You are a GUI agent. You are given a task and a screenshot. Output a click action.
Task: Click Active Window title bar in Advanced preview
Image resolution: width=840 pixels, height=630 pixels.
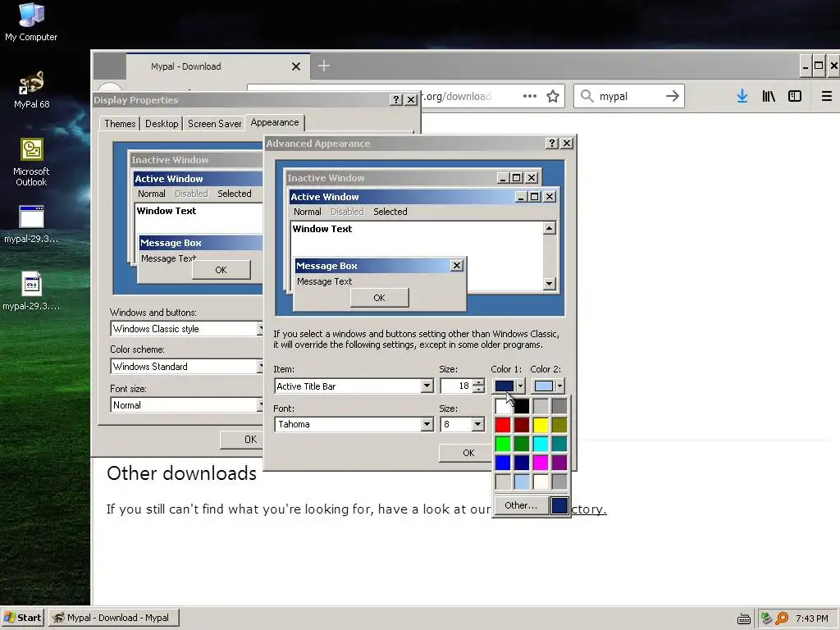(x=402, y=197)
